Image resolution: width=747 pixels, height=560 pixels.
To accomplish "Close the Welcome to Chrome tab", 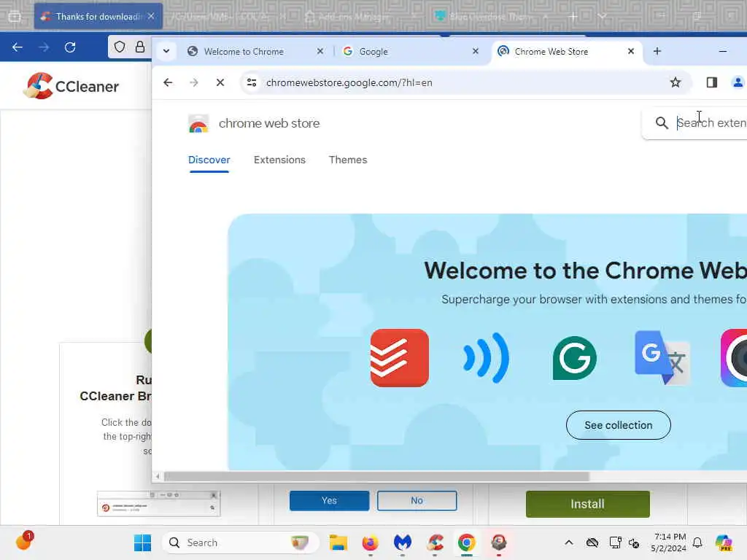I will [x=320, y=51].
